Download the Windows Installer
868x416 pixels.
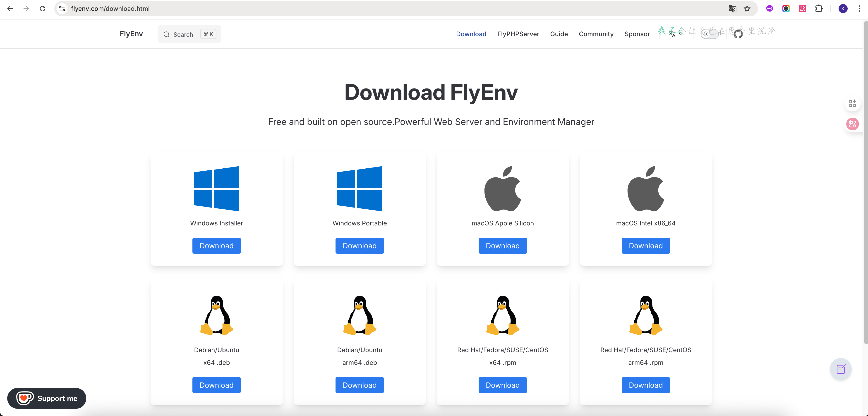click(x=216, y=246)
